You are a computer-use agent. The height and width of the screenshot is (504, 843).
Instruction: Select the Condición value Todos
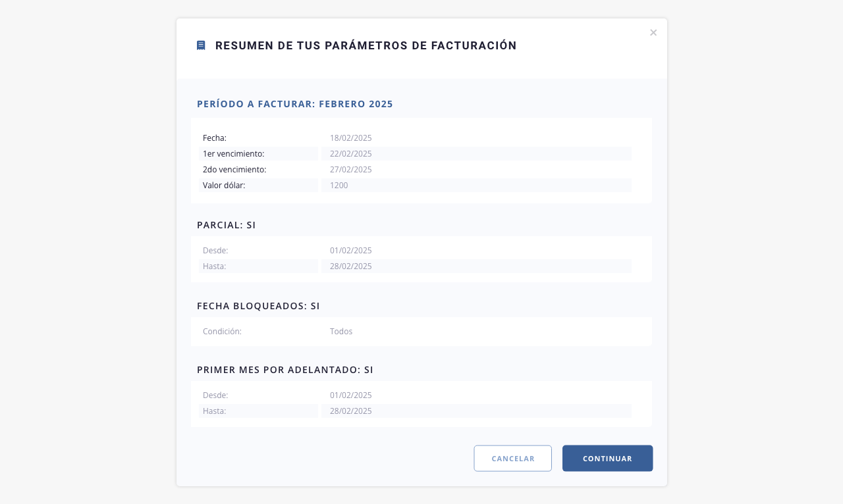[341, 332]
